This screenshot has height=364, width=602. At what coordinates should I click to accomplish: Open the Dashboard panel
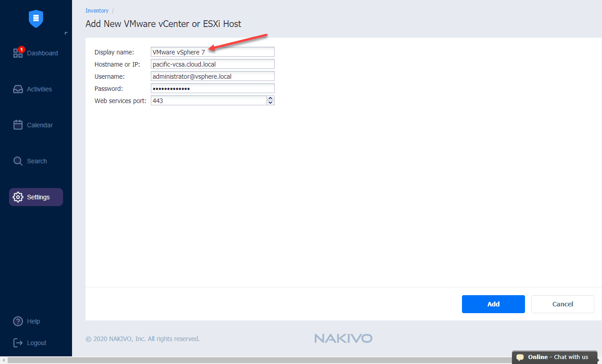coord(42,53)
